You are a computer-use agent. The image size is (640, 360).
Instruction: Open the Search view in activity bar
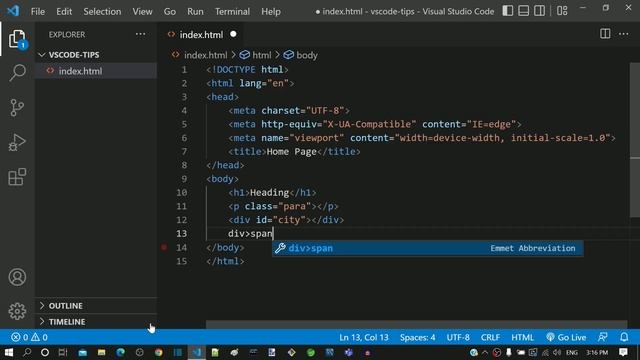tap(17, 73)
